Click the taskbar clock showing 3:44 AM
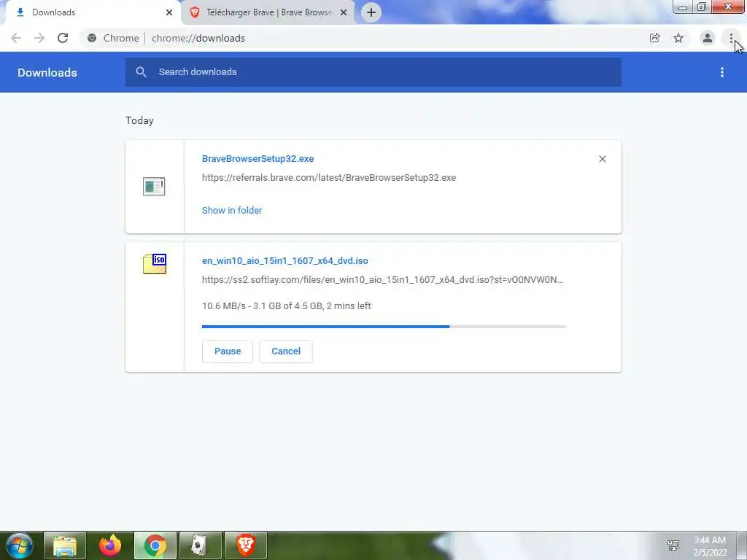 click(x=710, y=546)
